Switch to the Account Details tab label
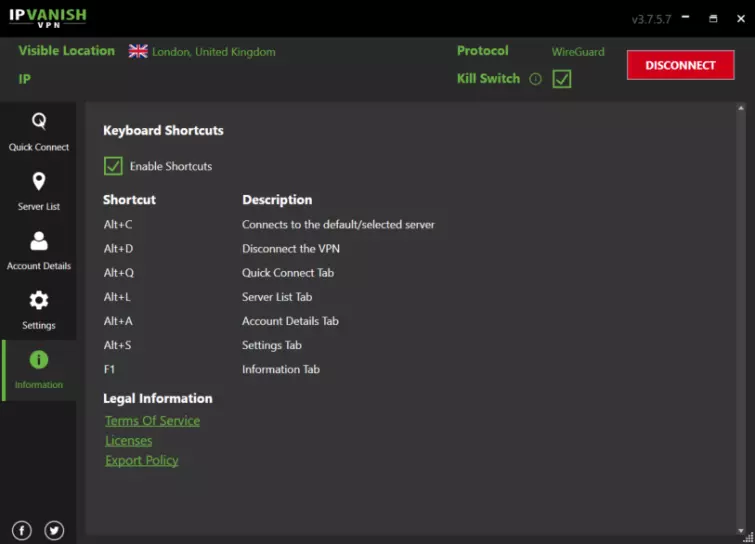The image size is (755, 544). (x=39, y=266)
